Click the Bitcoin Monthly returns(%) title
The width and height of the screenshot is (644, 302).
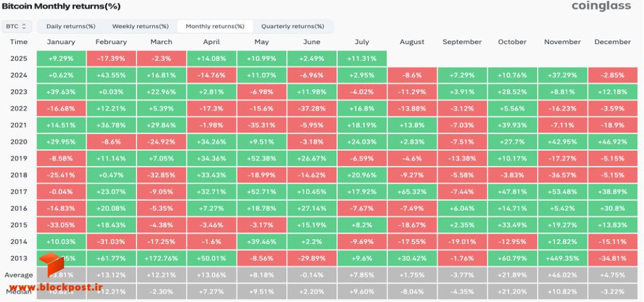(61, 6)
